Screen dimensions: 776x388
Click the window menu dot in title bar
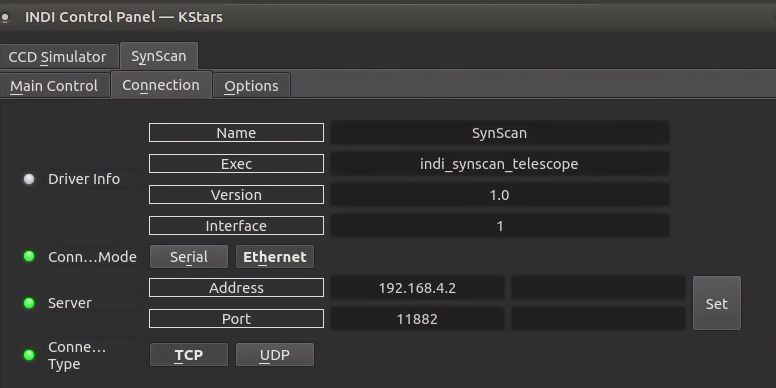click(5, 17)
